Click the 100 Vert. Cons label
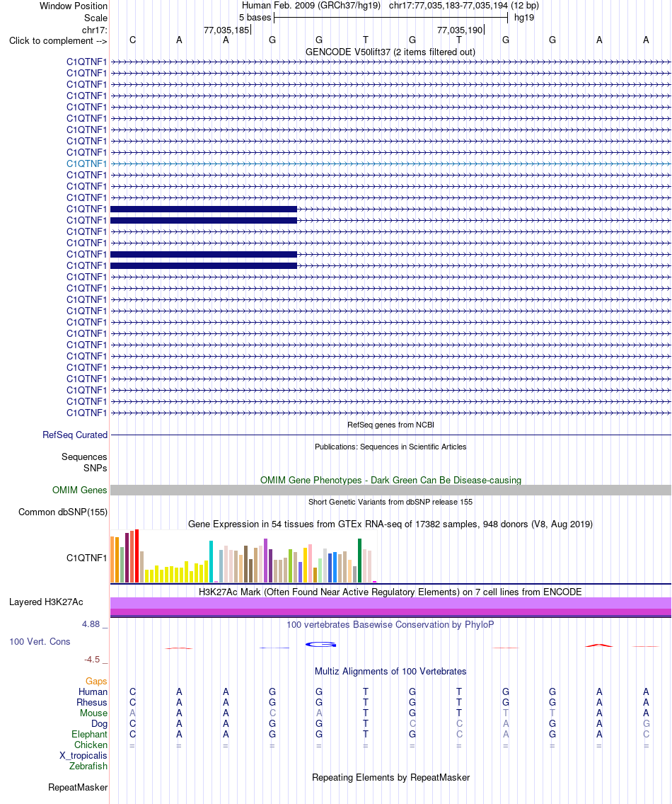Viewport: 672px width, 804px height. point(40,641)
